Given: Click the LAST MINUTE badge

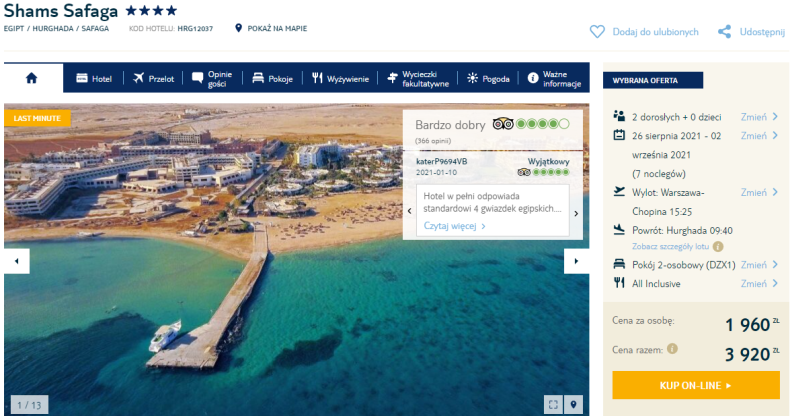Looking at the screenshot, I should point(37,118).
